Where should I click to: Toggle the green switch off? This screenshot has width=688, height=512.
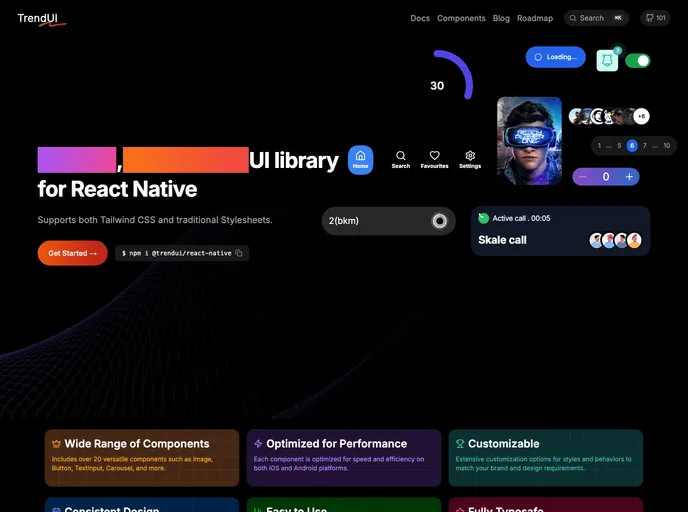(638, 61)
